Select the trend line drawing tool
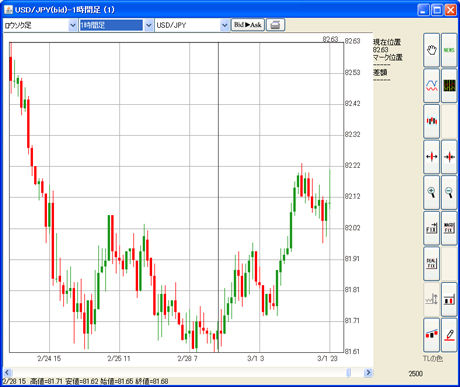Image resolution: width=460 pixels, height=387 pixels. pos(431,335)
